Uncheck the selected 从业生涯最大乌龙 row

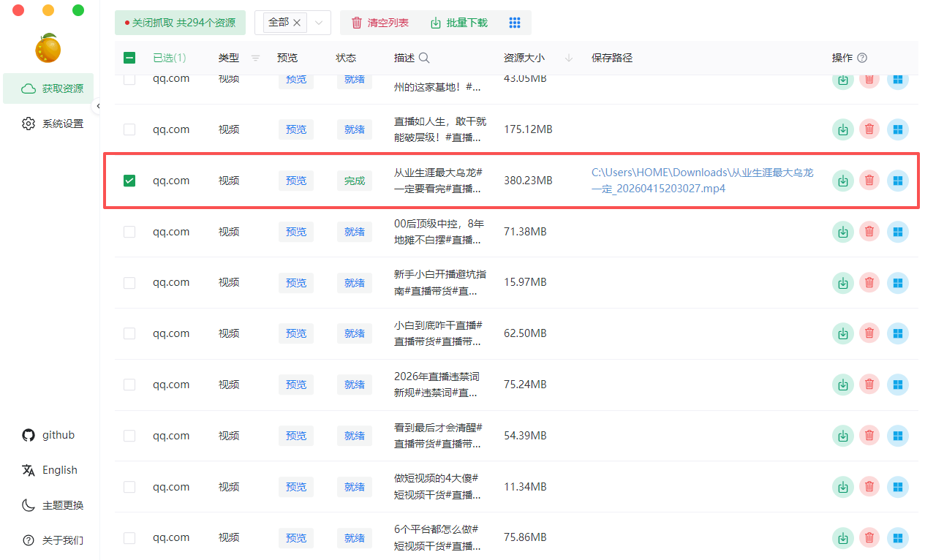(x=129, y=181)
